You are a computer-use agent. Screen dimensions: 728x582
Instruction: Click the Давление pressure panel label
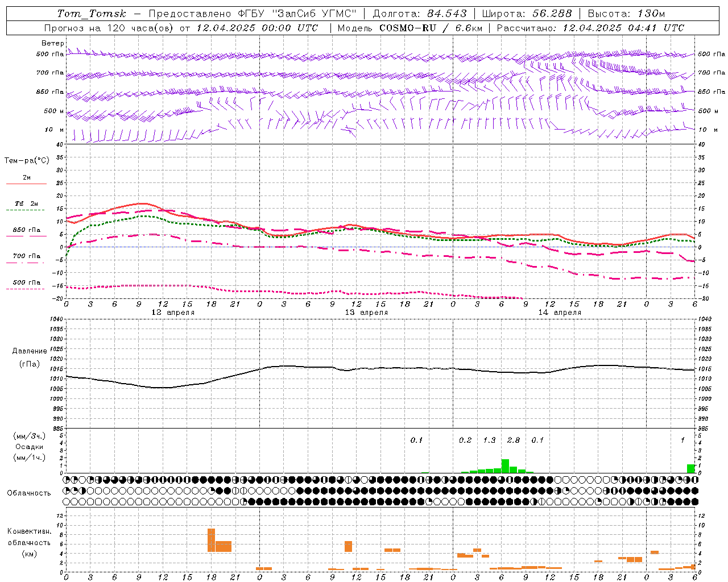30,351
